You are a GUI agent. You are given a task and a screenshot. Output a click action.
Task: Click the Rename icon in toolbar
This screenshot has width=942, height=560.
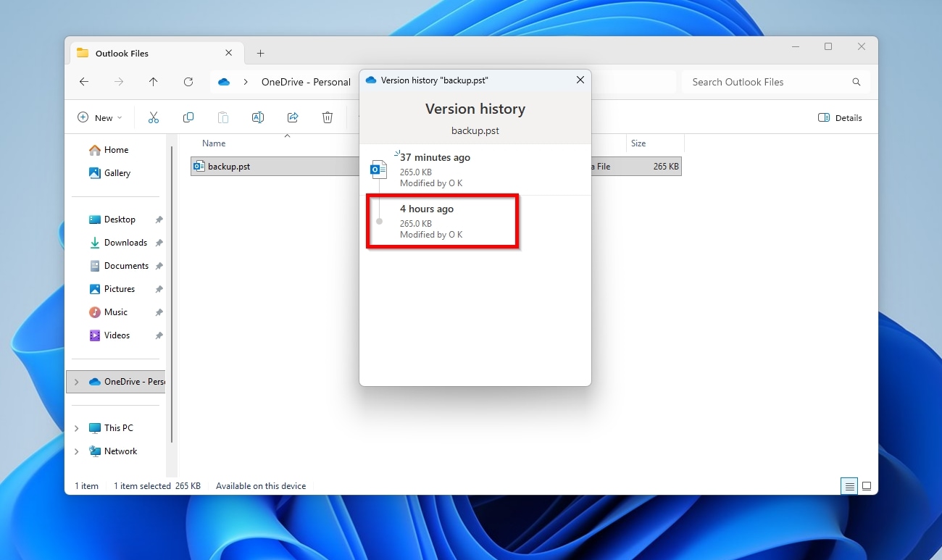click(x=258, y=117)
